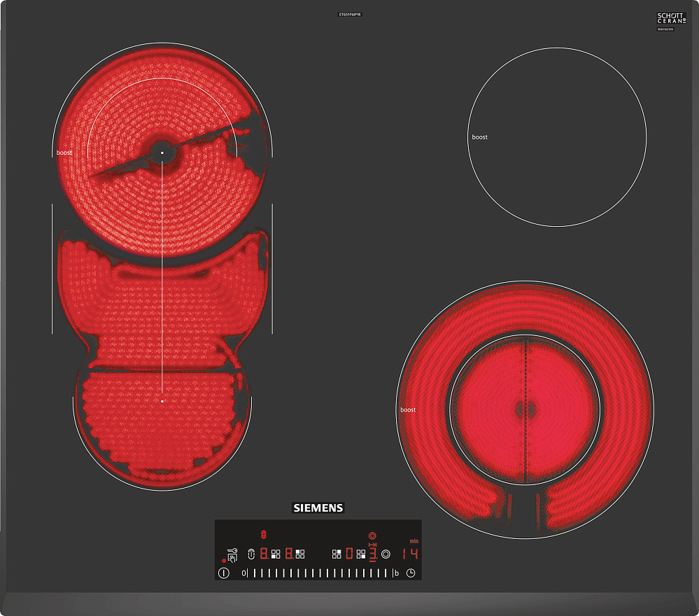The height and width of the screenshot is (616, 699).
Task: Tap the front-right zone level 3 display
Action: 372,554
